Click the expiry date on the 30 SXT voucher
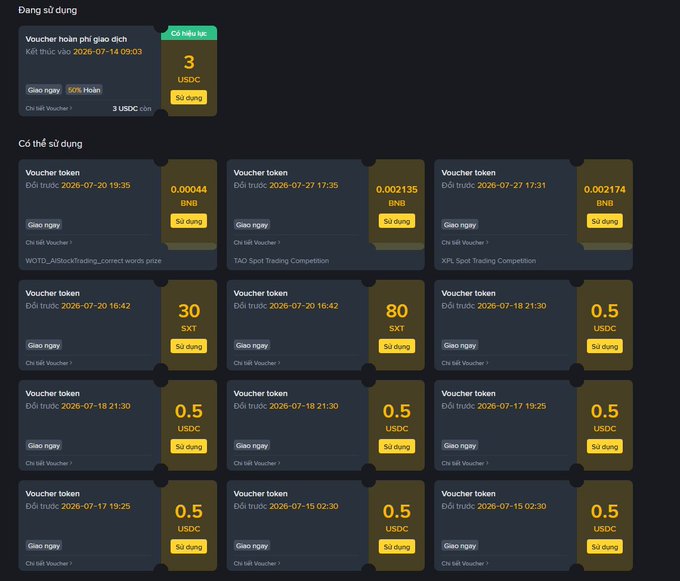 96,306
